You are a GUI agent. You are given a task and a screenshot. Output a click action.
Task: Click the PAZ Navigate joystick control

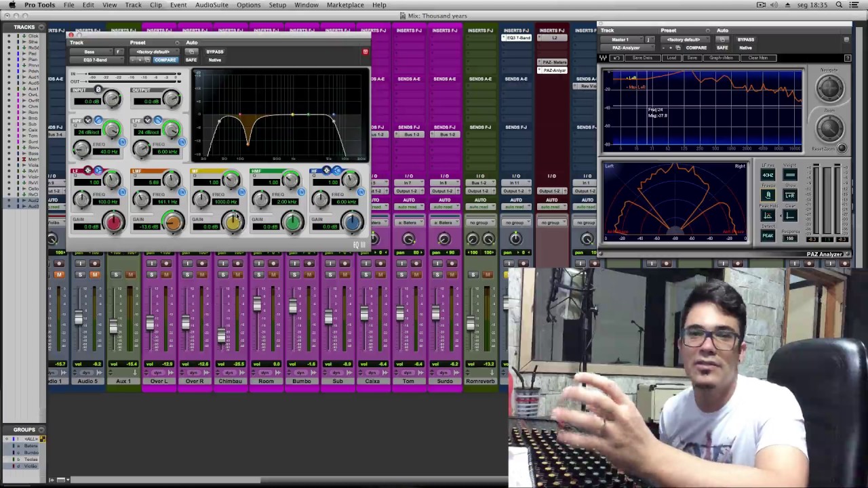[x=829, y=88]
